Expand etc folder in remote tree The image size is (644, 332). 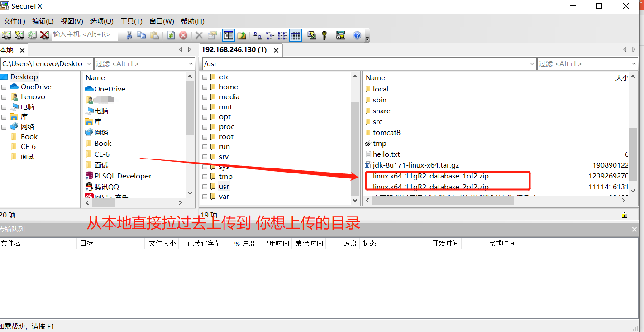pyautogui.click(x=205, y=77)
